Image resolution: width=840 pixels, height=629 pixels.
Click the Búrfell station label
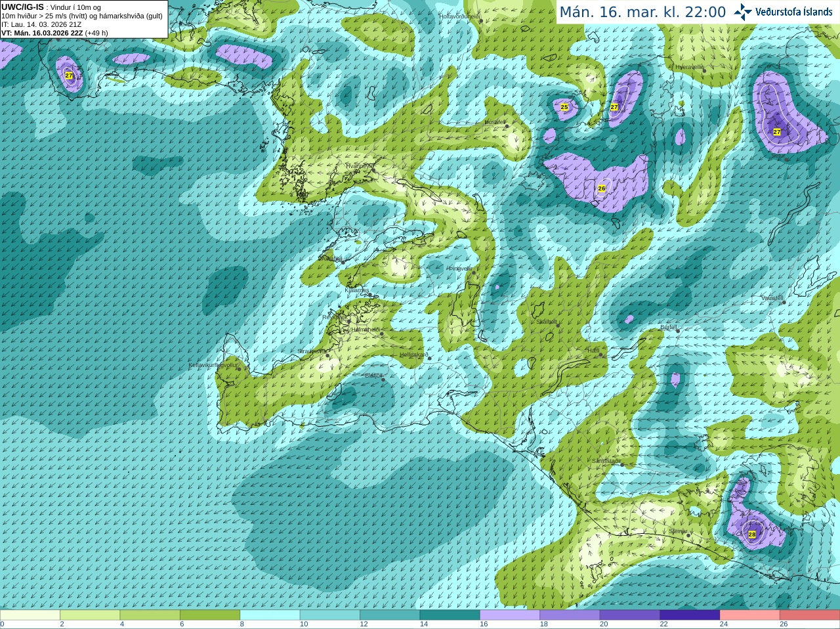pos(669,327)
